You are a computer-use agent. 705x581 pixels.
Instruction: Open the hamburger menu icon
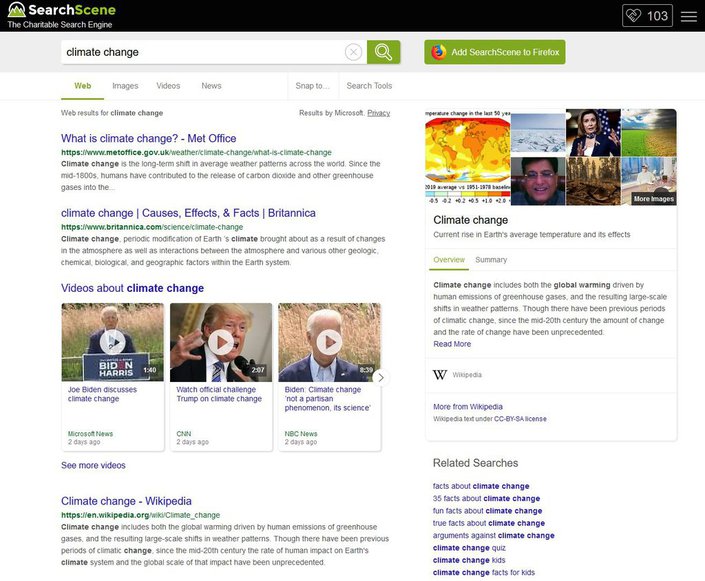click(688, 16)
